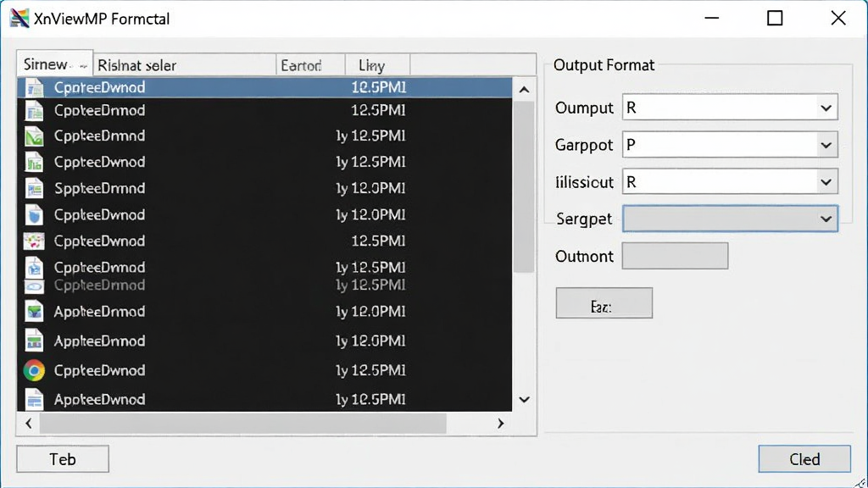Click the list's scroll up arrow

pyautogui.click(x=524, y=89)
